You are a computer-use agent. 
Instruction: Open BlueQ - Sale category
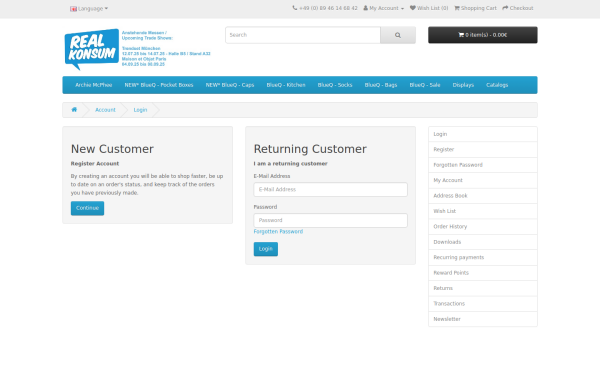point(425,85)
